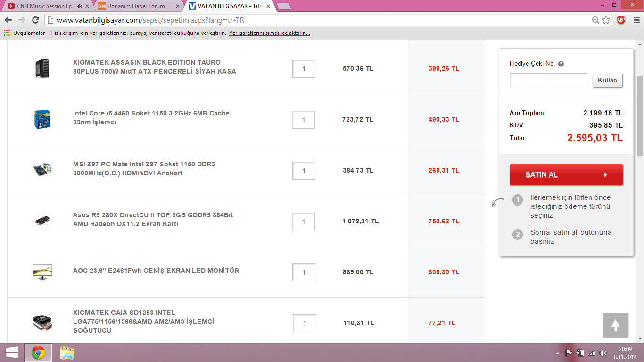This screenshot has height=362, width=644.
Task: Open Chrome hamburger menu
Action: point(635,20)
